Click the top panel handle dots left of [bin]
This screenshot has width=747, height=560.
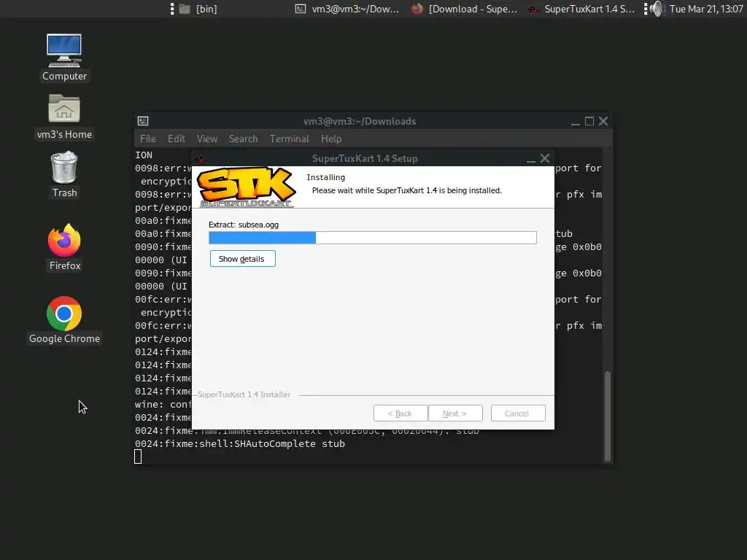[x=172, y=9]
